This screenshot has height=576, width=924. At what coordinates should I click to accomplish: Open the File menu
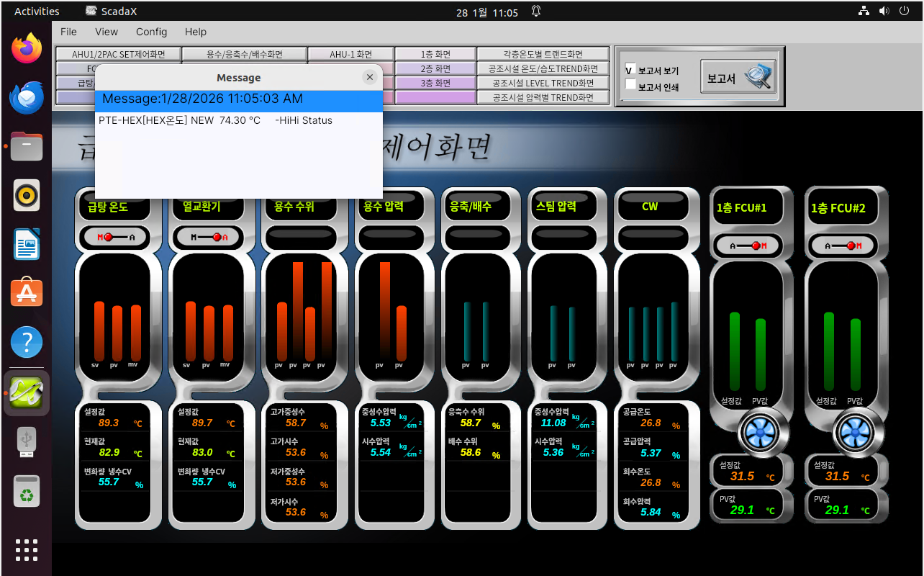(68, 32)
